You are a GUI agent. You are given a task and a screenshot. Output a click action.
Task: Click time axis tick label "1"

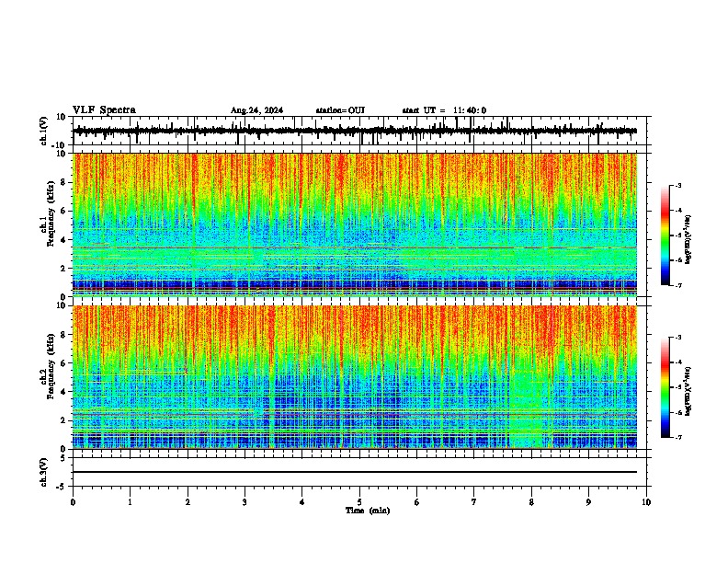[130, 502]
